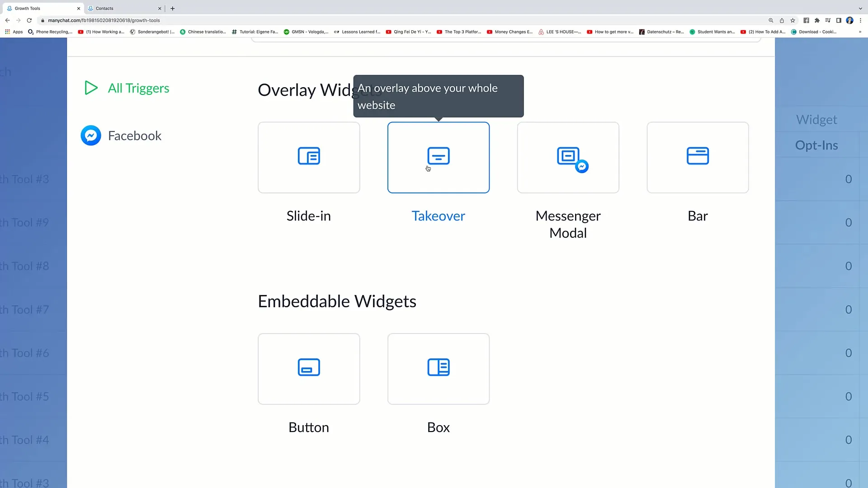The height and width of the screenshot is (488, 868).
Task: Open the browser extensions puzzle icon
Action: click(817, 20)
